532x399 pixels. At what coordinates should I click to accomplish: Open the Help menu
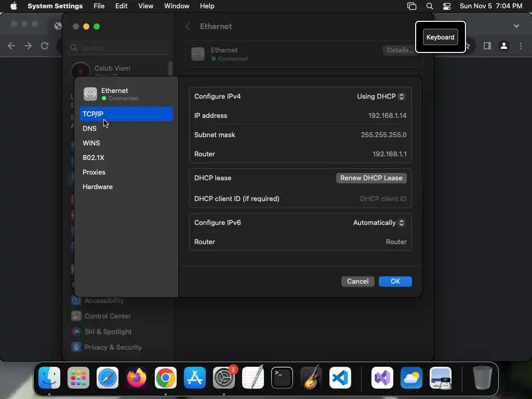coord(207,6)
